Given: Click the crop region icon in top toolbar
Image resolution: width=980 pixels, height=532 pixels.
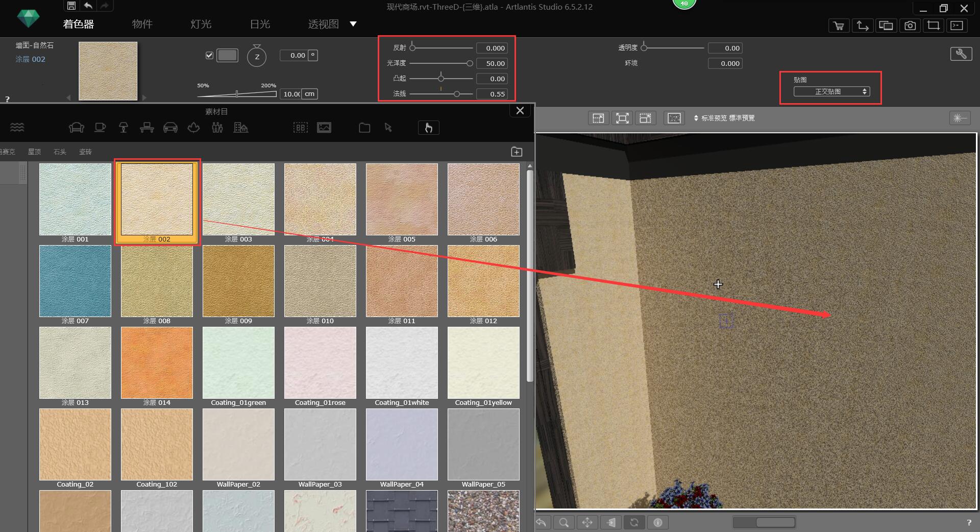Looking at the screenshot, I should (934, 26).
